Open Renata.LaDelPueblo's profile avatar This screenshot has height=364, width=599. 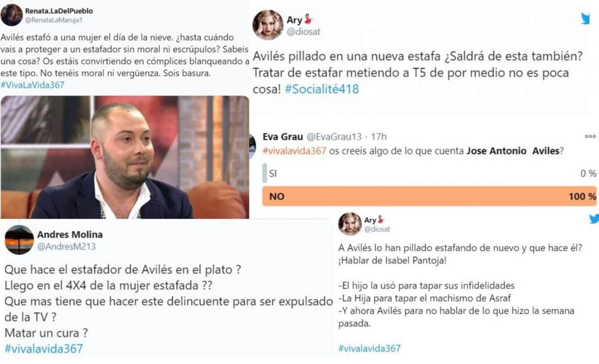[11, 15]
